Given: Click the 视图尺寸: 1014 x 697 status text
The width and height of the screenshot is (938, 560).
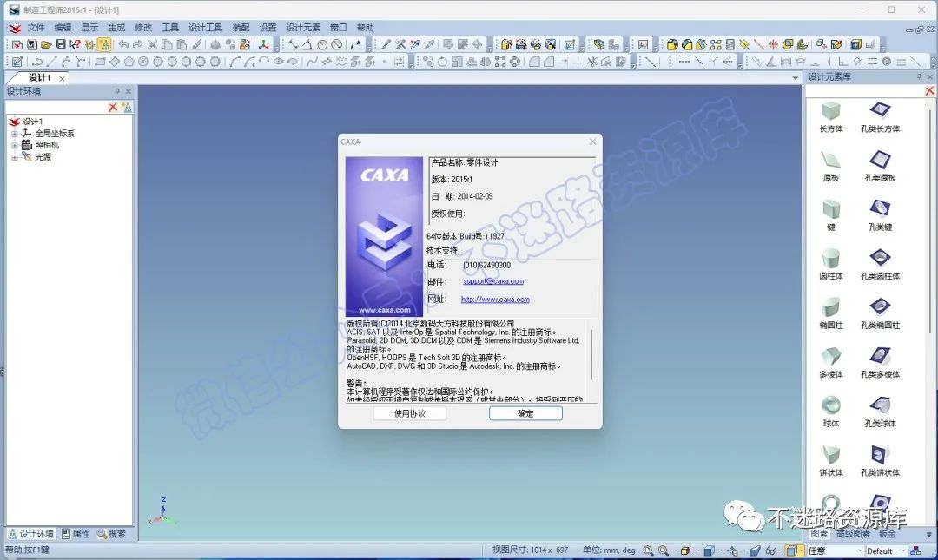Looking at the screenshot, I should coord(530,550).
